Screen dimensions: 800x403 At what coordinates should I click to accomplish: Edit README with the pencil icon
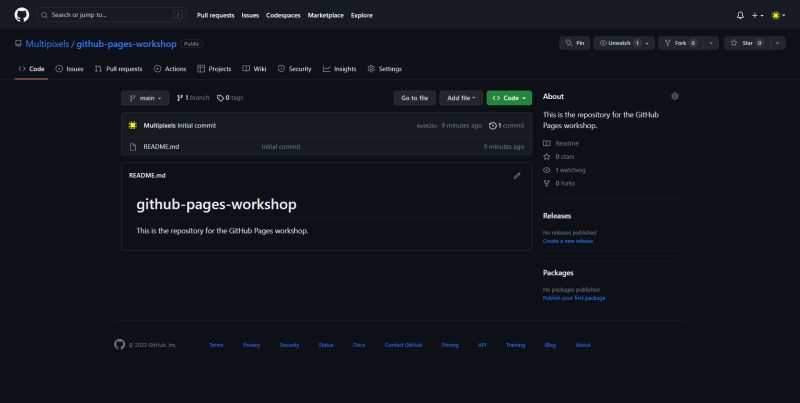click(x=517, y=176)
